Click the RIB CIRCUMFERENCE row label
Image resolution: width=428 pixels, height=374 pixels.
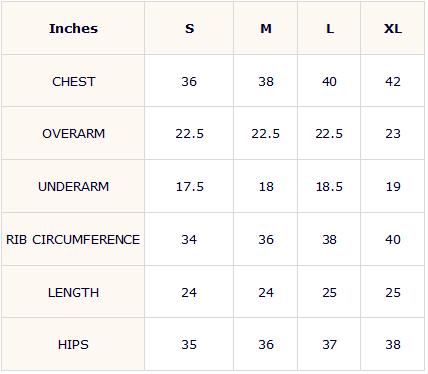click(x=73, y=239)
